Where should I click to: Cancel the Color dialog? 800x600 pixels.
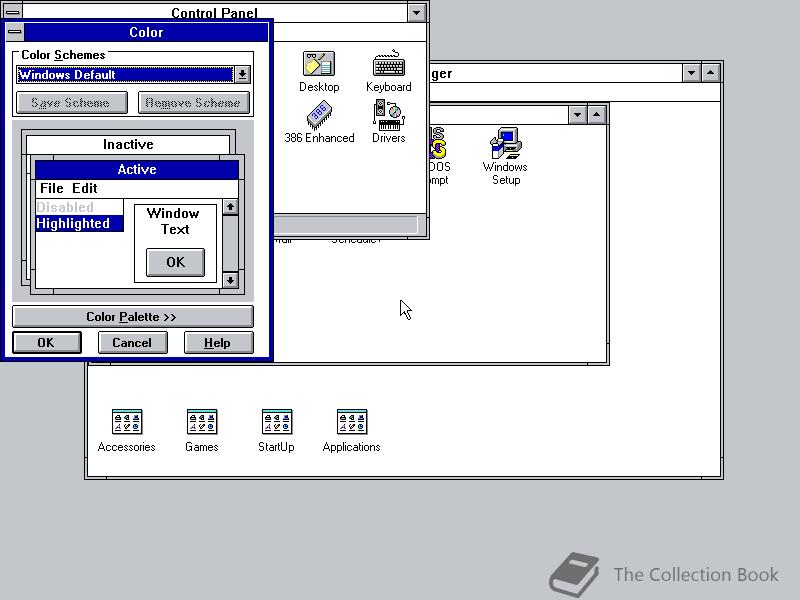point(132,342)
